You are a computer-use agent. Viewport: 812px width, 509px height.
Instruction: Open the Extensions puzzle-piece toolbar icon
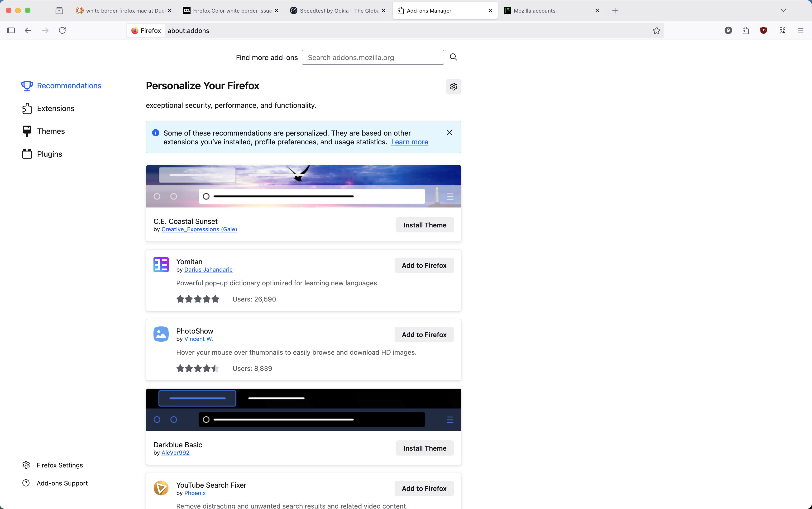(x=746, y=31)
